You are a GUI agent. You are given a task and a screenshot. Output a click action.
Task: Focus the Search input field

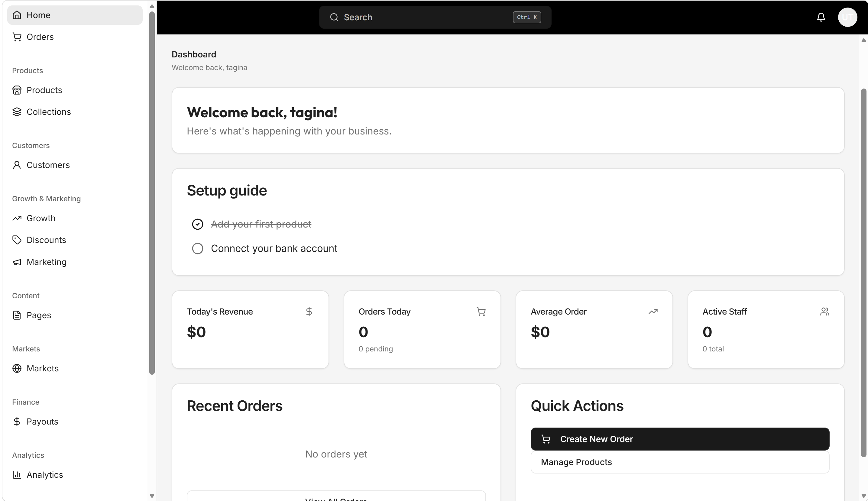[435, 17]
